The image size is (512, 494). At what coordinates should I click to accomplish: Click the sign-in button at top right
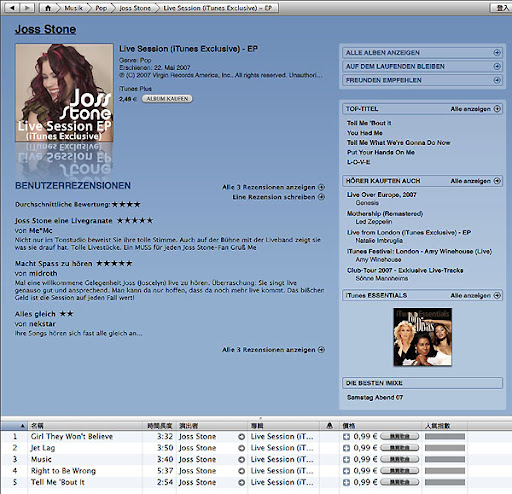pyautogui.click(x=501, y=8)
